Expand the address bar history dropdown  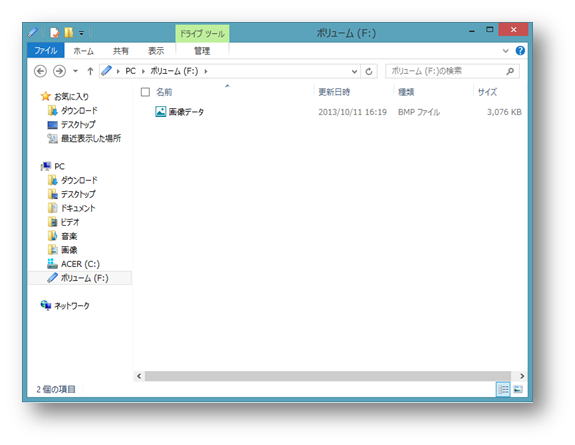coord(354,71)
